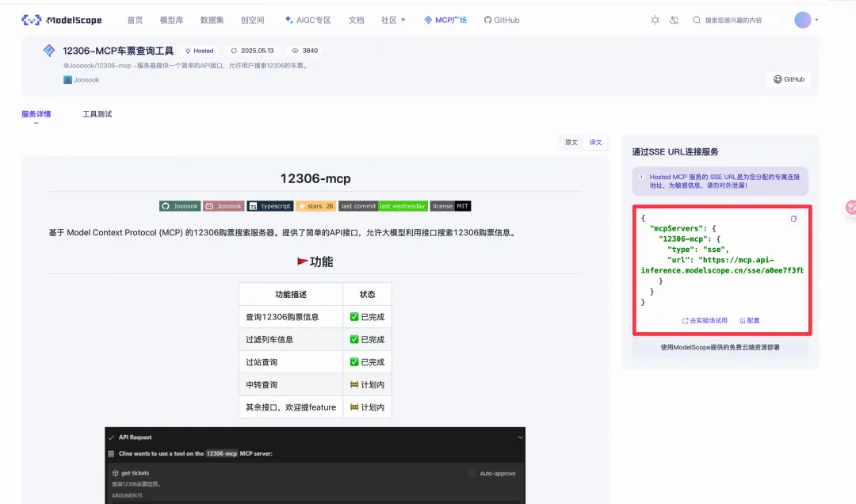Click the stars 28 badge
Viewport: 856px width, 504px height.
pos(316,206)
